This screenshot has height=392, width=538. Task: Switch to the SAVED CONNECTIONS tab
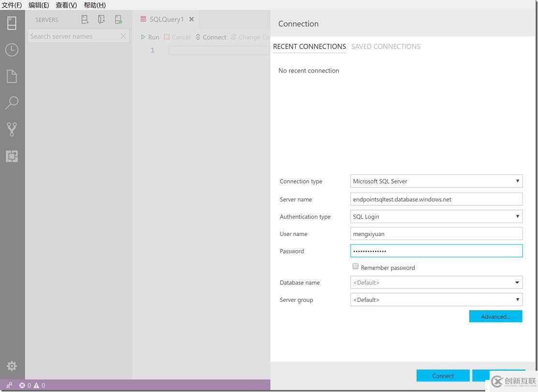[386, 46]
